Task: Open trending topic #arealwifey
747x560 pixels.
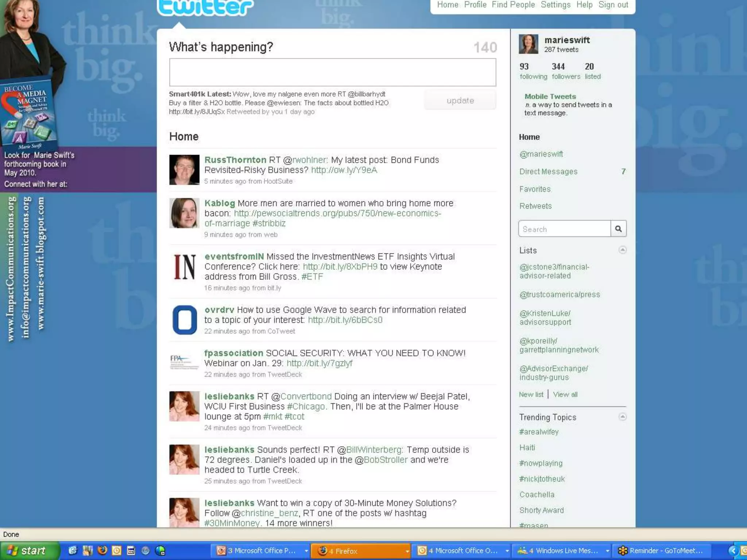Action: click(x=539, y=432)
